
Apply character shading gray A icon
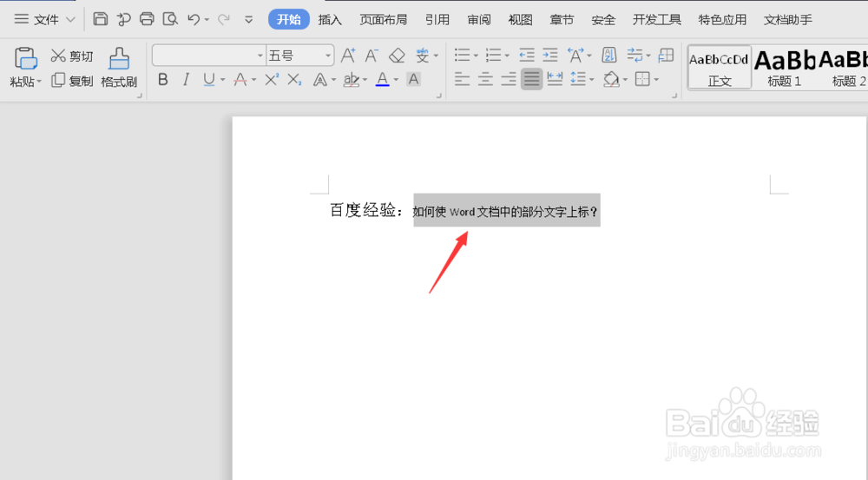click(413, 80)
